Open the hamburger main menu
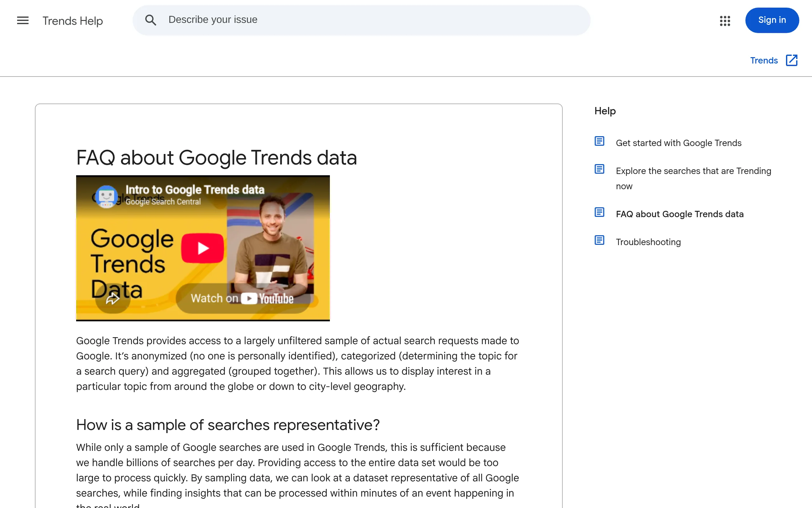This screenshot has width=812, height=508. pos(23,21)
